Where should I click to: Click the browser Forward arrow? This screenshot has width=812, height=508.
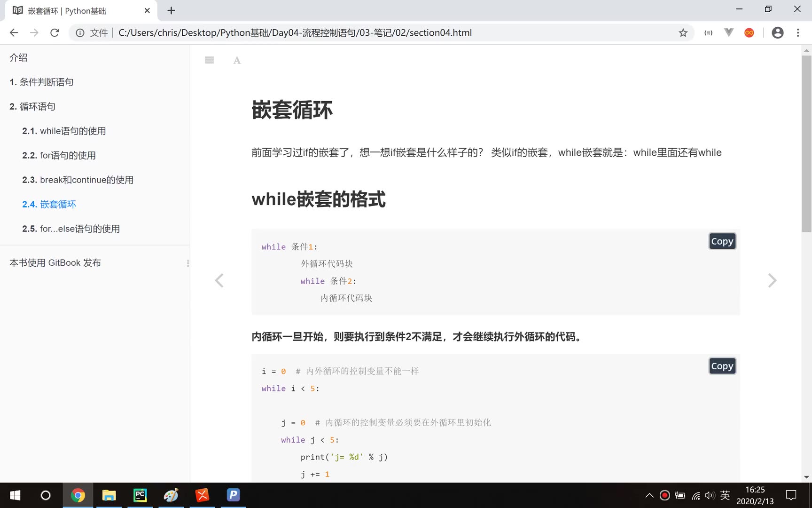34,32
